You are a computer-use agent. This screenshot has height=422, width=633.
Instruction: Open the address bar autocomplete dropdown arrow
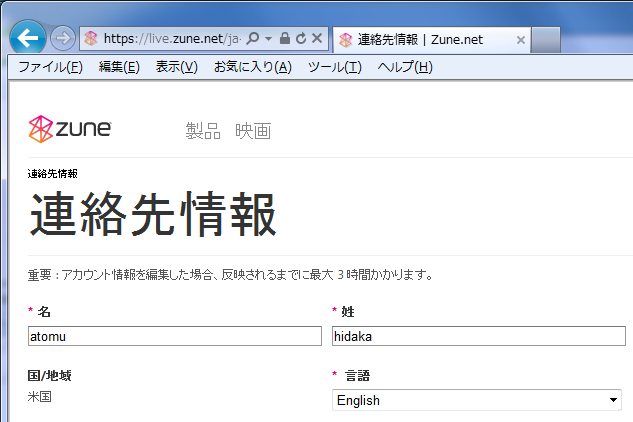268,39
